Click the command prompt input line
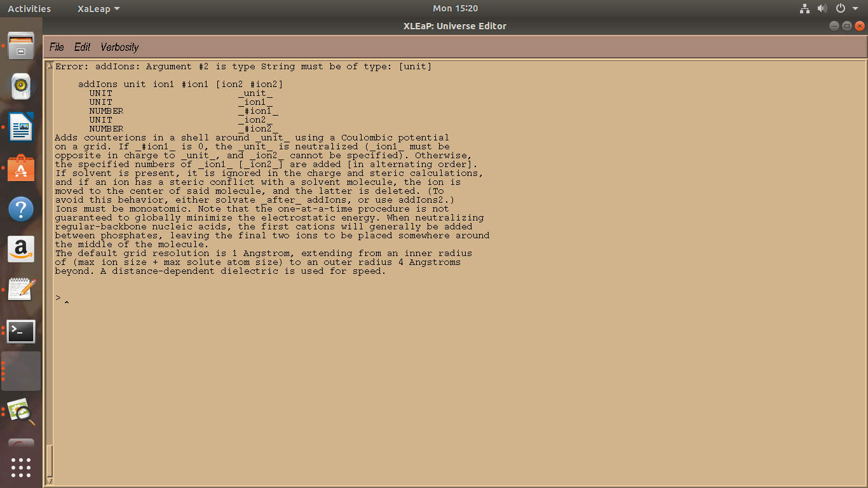 tap(254, 299)
